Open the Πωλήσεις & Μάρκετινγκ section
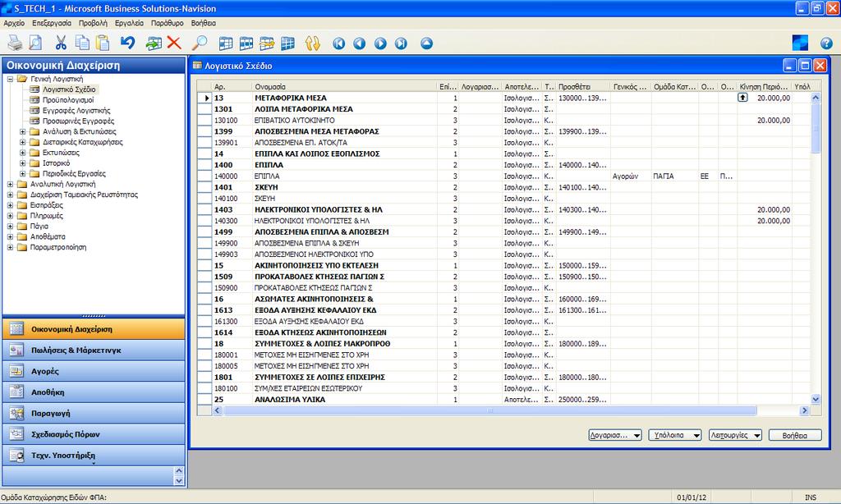This screenshot has width=841, height=504. click(x=94, y=351)
